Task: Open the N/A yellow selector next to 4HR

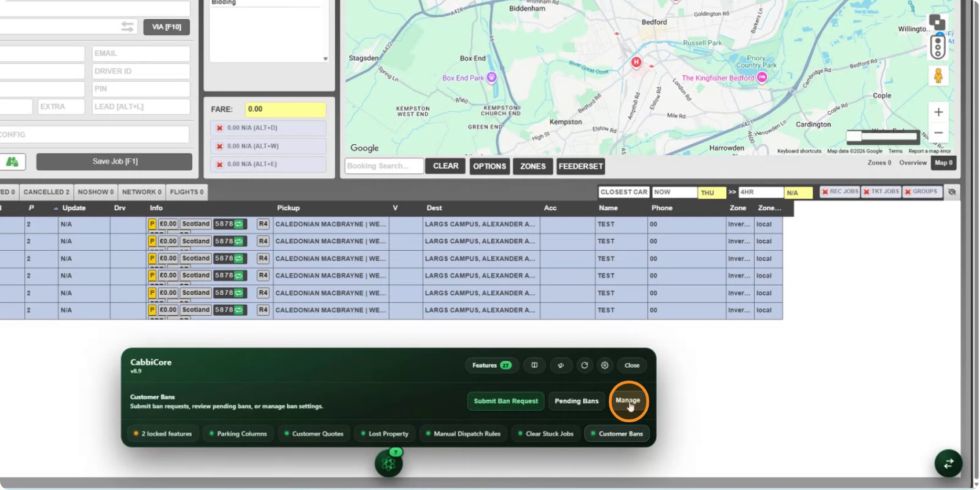Action: [798, 193]
